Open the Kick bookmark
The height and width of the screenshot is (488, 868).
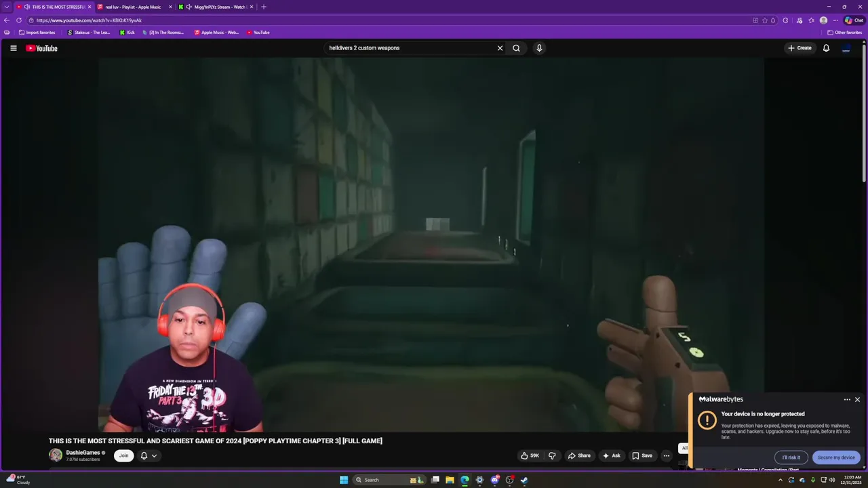click(x=127, y=33)
